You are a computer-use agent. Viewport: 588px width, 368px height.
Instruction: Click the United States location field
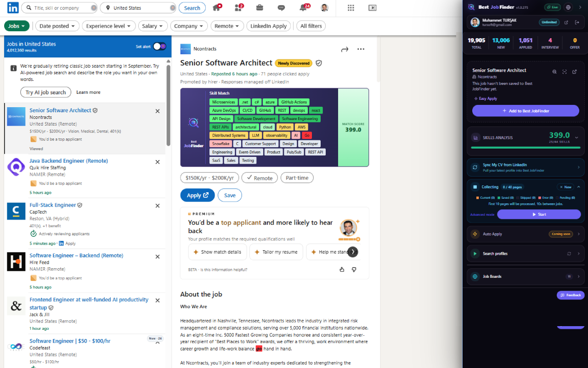pos(138,8)
